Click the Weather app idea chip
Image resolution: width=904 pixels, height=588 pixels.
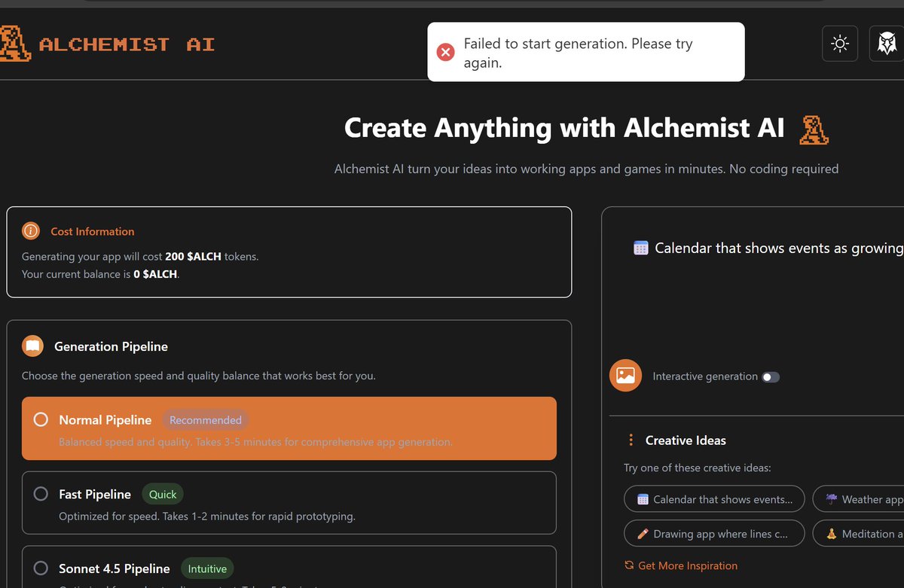tap(858, 498)
